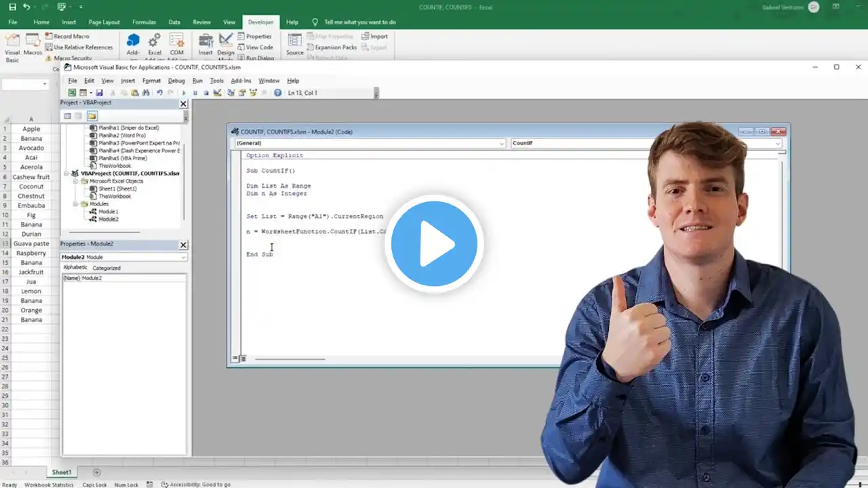Open Properties Window icon in VBA toolbar
This screenshot has width=868, height=488.
coord(241,93)
